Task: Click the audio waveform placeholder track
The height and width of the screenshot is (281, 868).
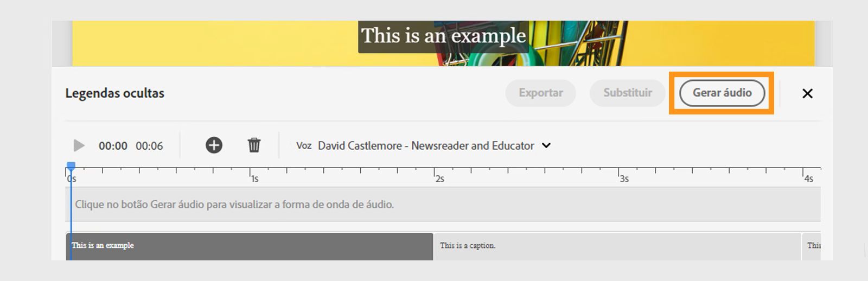Action: coord(445,205)
